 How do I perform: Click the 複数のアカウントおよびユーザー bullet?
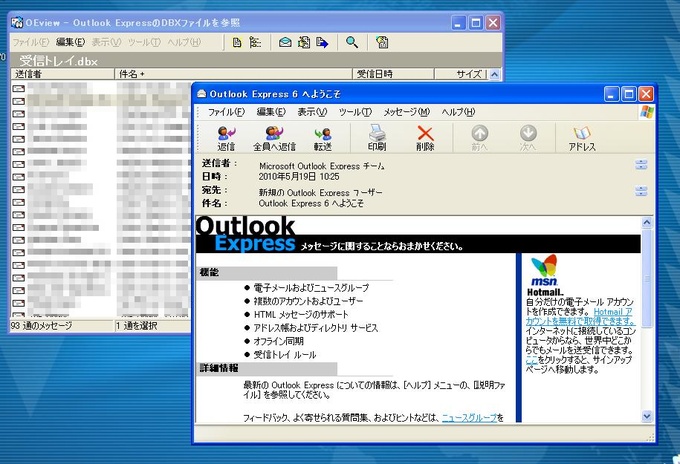pyautogui.click(x=308, y=301)
